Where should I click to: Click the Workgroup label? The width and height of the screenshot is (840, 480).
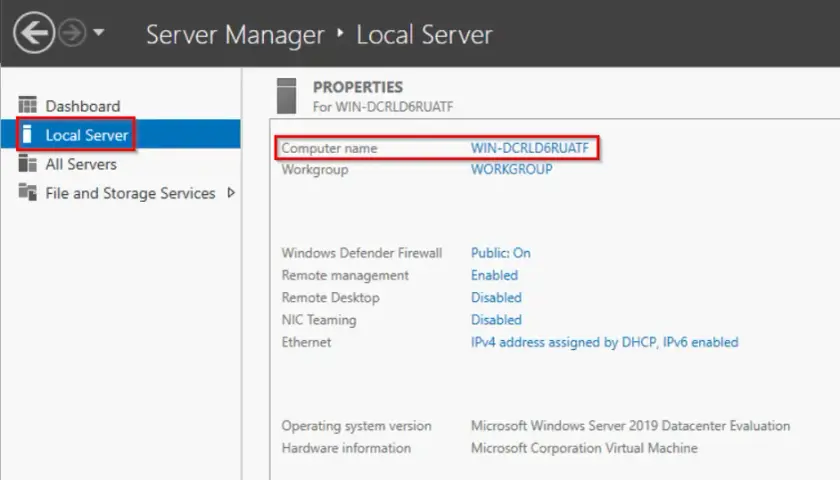[x=315, y=170]
